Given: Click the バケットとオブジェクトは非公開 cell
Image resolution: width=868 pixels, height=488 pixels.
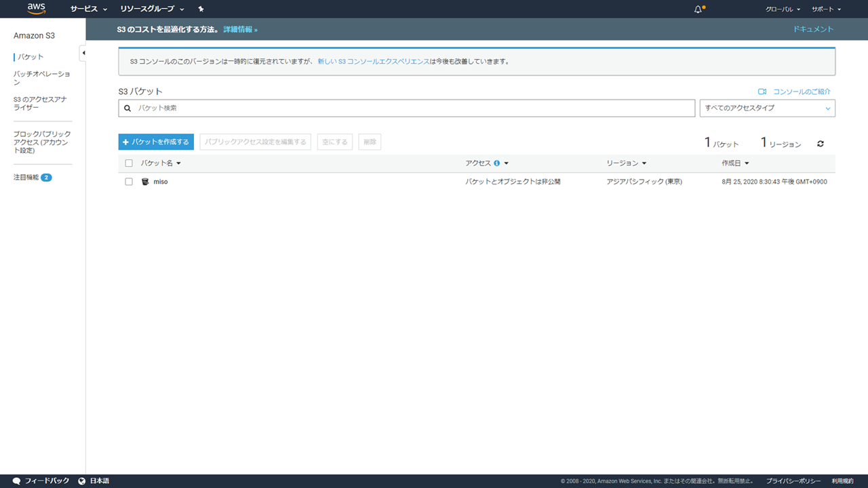Looking at the screenshot, I should pyautogui.click(x=513, y=182).
